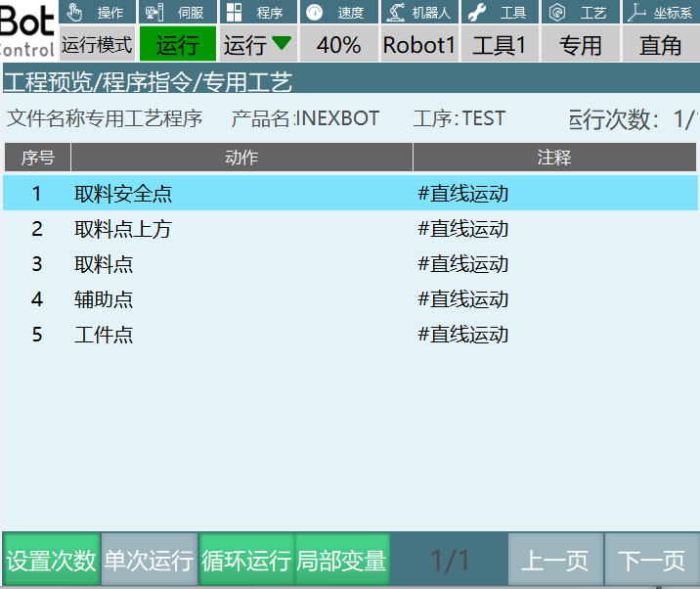Go to next page with 下一页
Screen dimensions: 700x589
click(651, 561)
